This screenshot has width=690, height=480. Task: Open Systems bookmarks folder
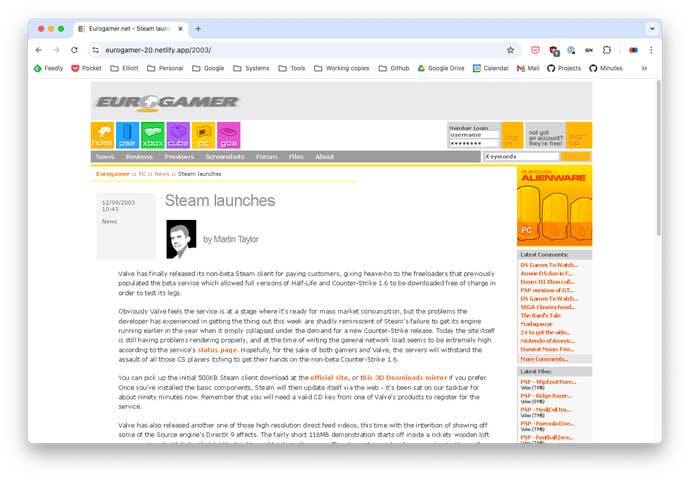251,68
